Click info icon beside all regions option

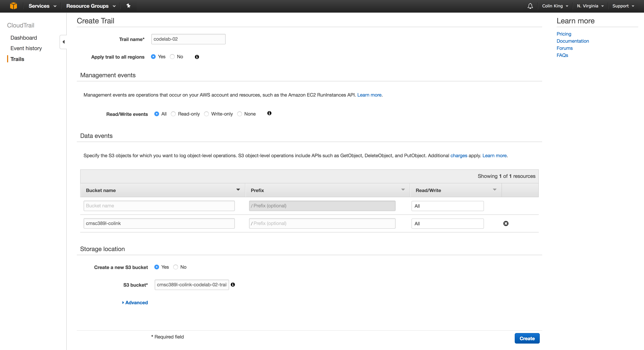[197, 57]
